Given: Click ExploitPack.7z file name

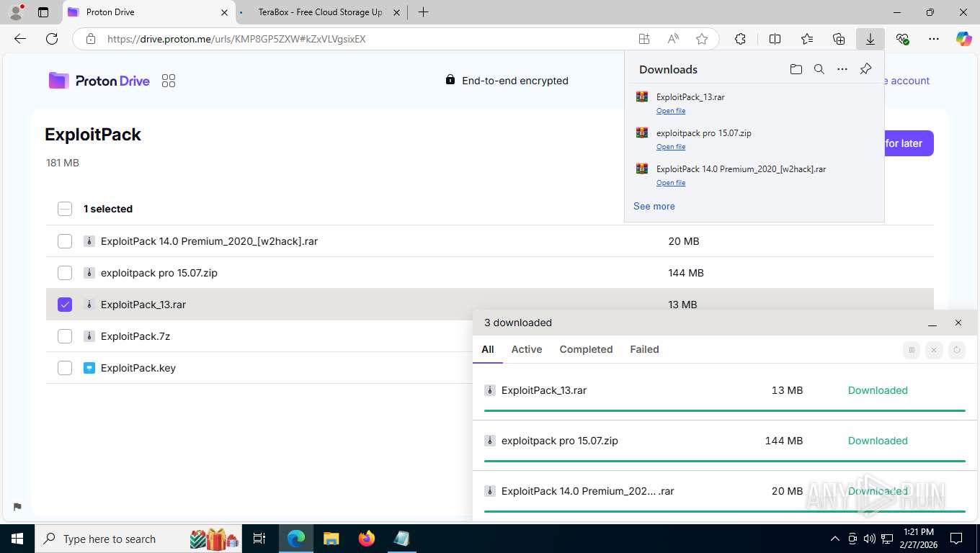Looking at the screenshot, I should tap(135, 336).
